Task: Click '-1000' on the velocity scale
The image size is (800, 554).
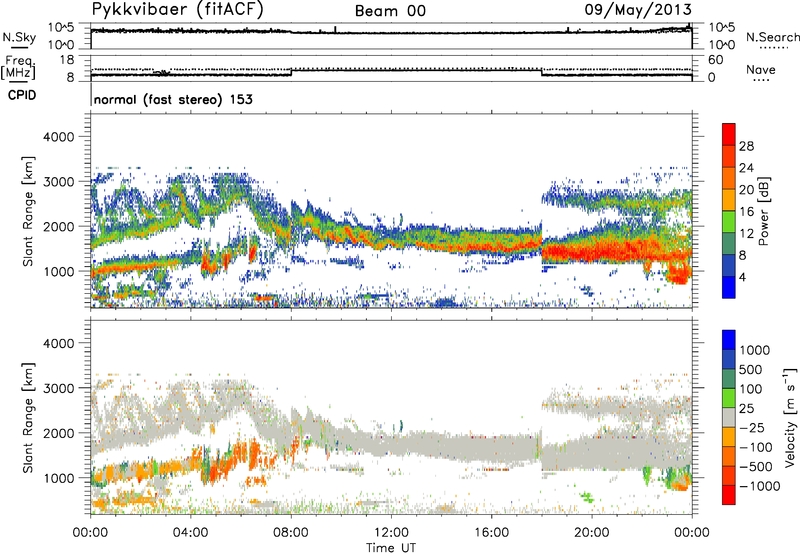Action: 759,486
